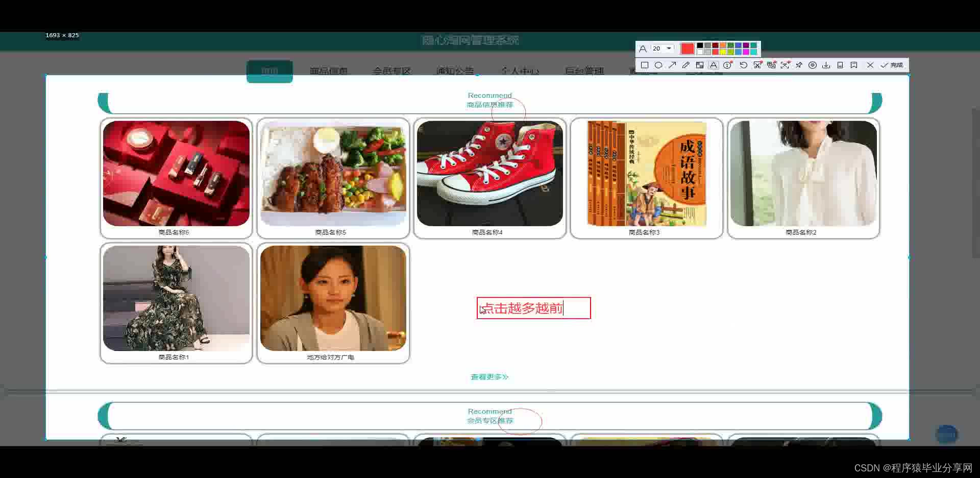Open the 商品名称4 red sneakers image
The height and width of the screenshot is (478, 980).
pyautogui.click(x=490, y=173)
